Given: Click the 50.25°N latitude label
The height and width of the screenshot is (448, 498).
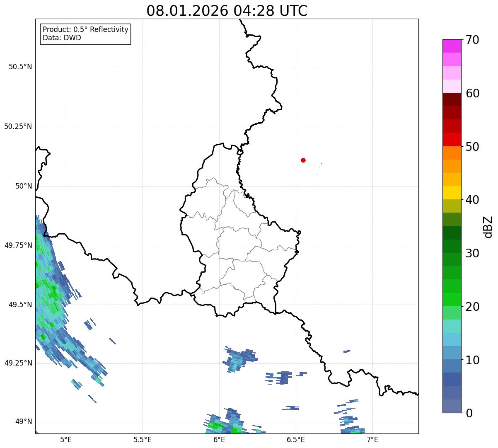Looking at the screenshot, I should click(18, 126).
